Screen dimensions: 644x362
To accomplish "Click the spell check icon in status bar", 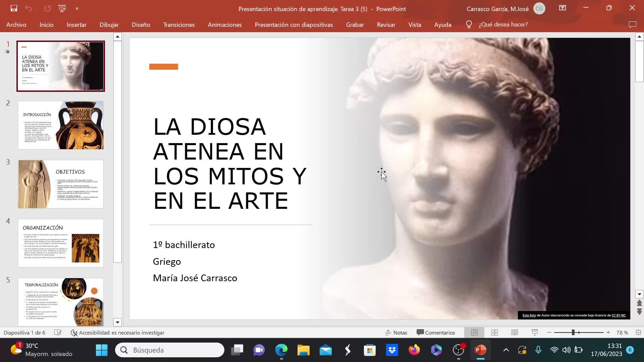I will 58,333.
